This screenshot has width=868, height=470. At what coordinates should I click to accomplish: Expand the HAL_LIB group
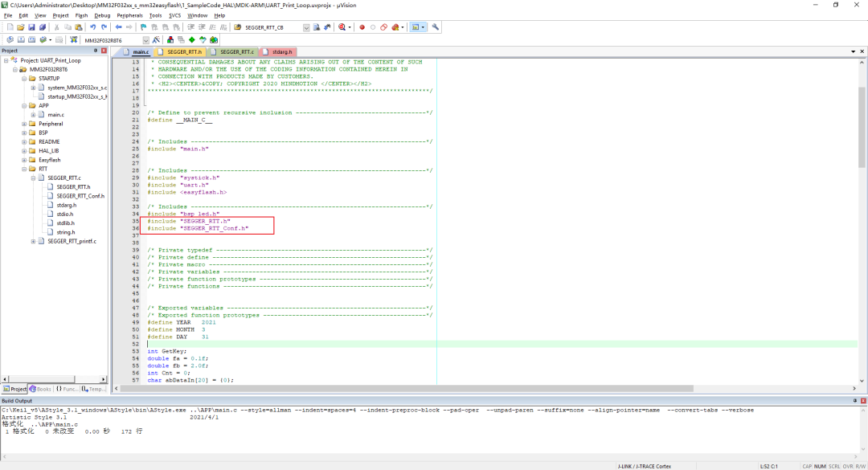pyautogui.click(x=24, y=151)
